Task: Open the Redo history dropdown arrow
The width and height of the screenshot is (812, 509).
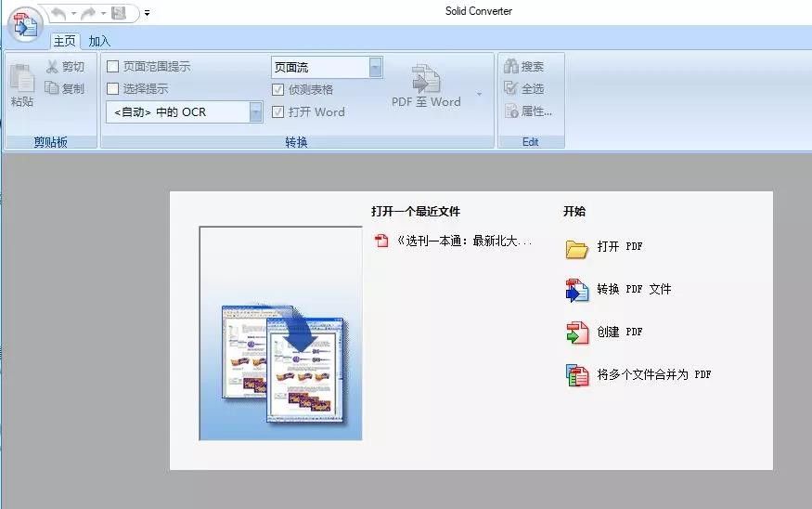Action: click(x=104, y=14)
